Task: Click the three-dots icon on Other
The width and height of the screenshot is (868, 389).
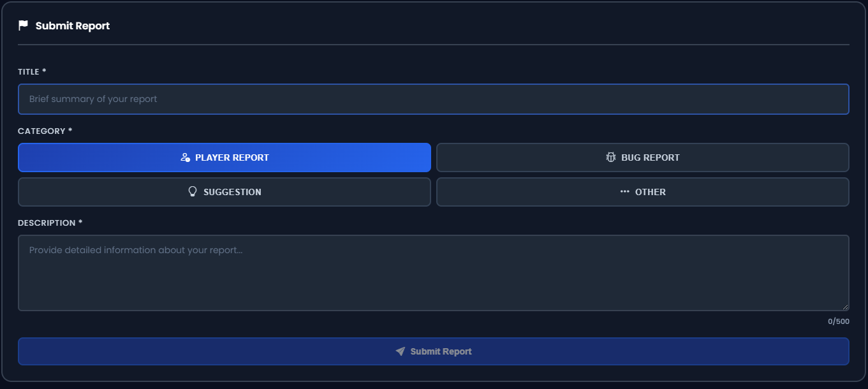Action: pos(625,192)
